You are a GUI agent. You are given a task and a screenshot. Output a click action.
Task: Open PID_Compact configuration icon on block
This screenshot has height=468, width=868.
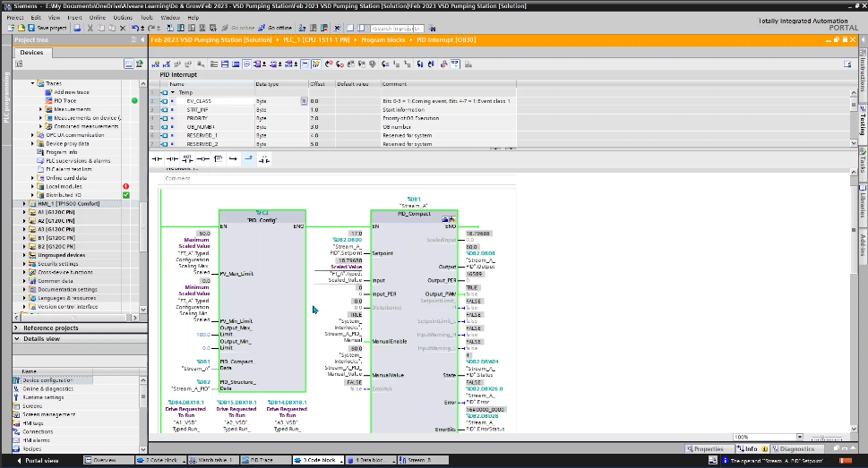[446, 218]
